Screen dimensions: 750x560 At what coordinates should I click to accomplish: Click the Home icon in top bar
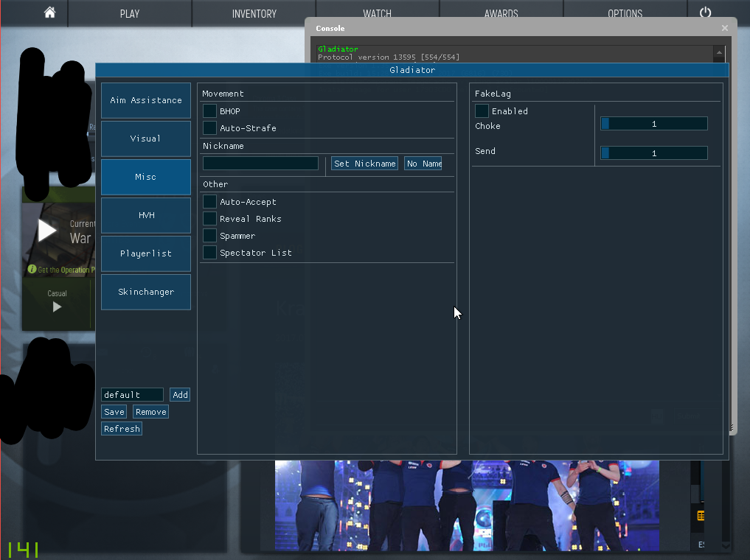49,13
